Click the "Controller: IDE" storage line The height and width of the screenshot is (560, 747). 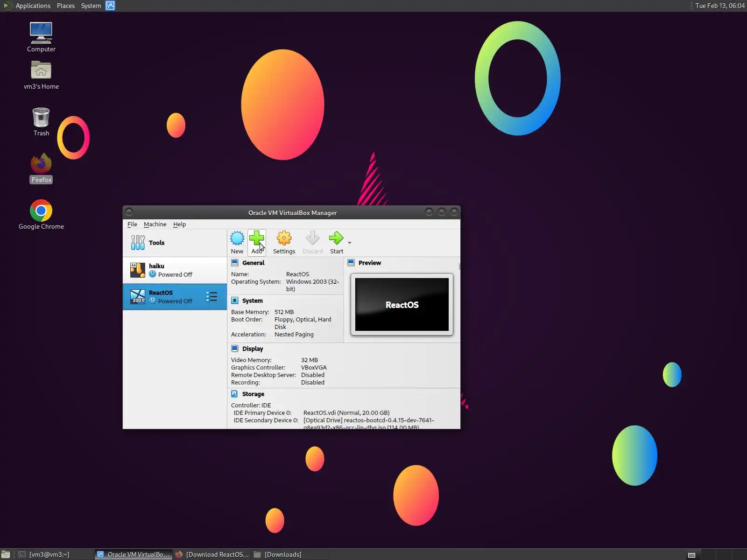click(x=251, y=406)
